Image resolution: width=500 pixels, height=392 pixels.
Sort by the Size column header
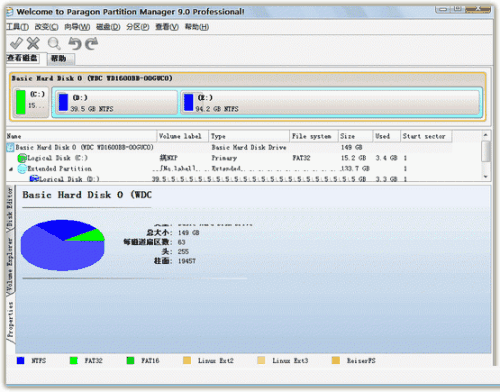[x=355, y=136]
